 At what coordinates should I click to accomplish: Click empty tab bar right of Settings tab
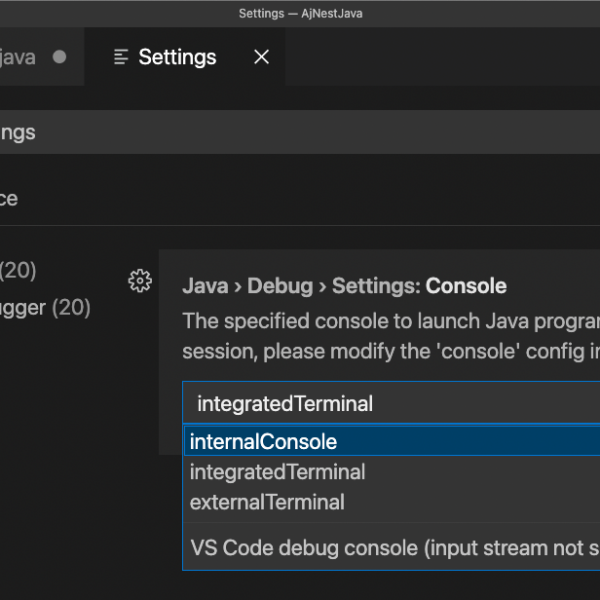[x=440, y=57]
